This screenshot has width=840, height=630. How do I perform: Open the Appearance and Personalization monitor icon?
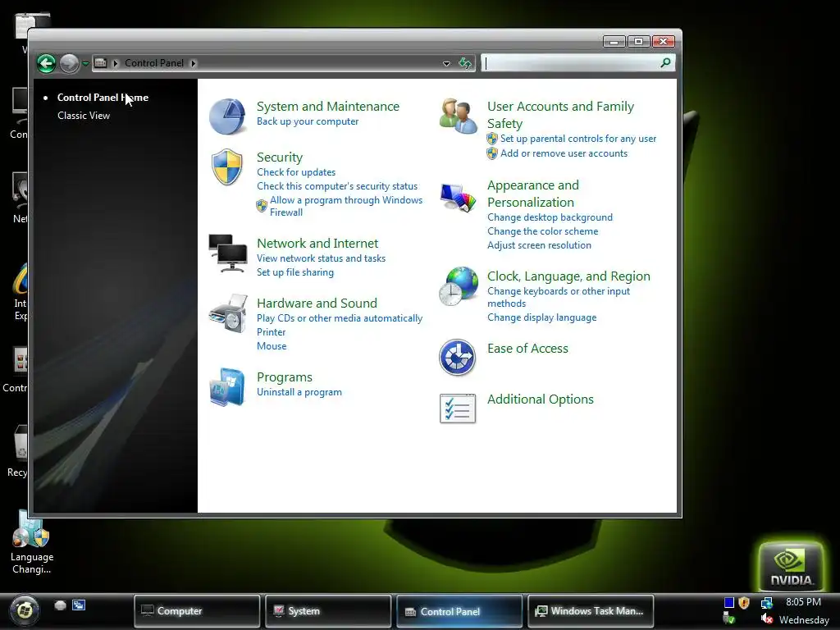(458, 198)
